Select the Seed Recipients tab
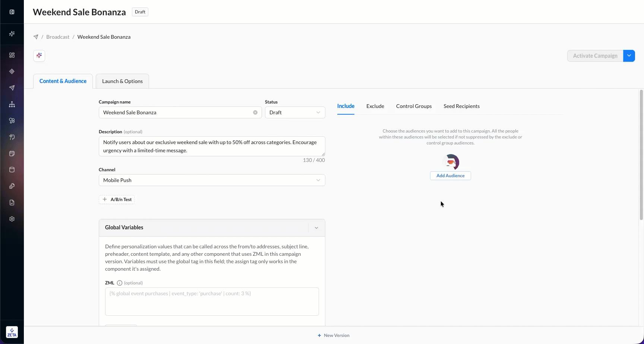This screenshot has height=344, width=644. pos(461,106)
